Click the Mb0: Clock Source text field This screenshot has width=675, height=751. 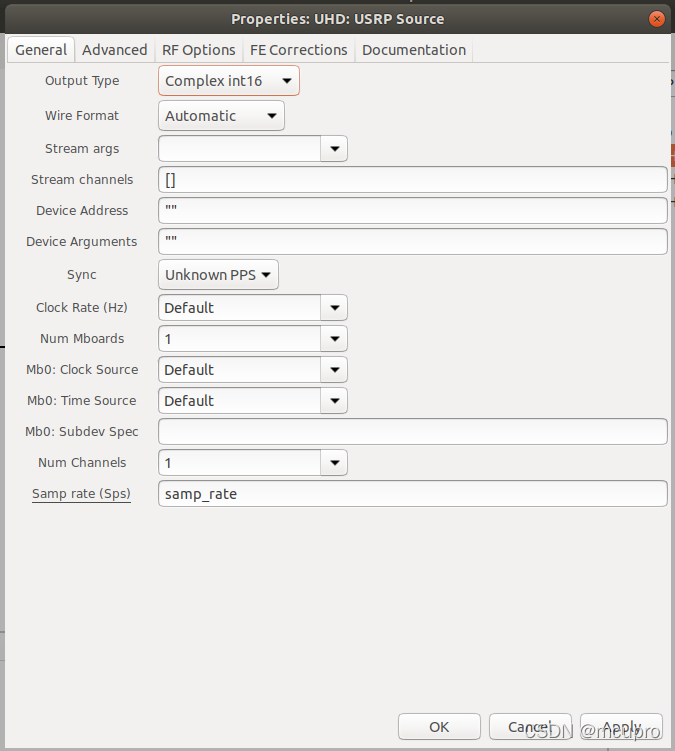coord(240,370)
